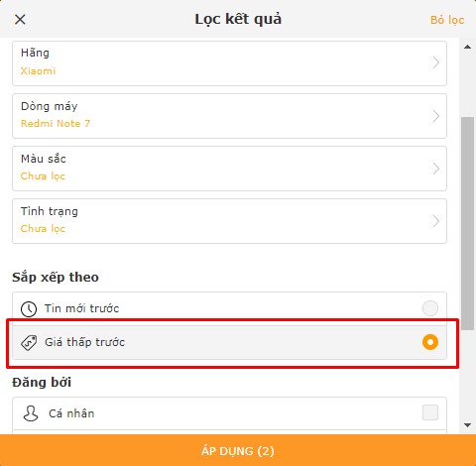Expand the Màu sắc chevron arrow
This screenshot has height=466, width=476.
pos(436,169)
